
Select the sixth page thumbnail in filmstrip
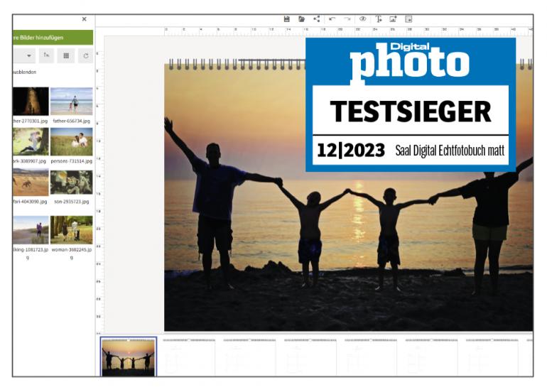tap(431, 357)
